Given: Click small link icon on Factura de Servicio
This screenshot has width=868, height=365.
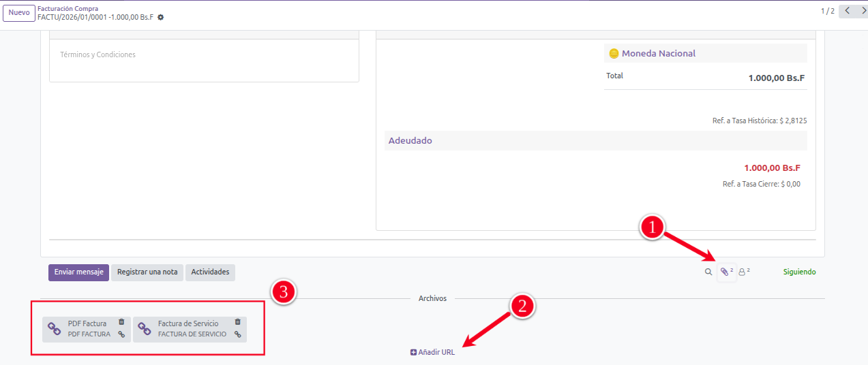Looking at the screenshot, I should (237, 334).
